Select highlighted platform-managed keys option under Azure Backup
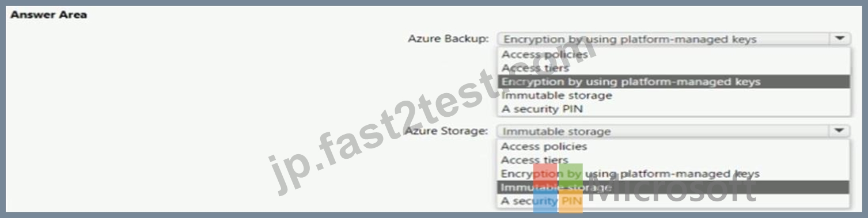Screen dimensions: 868x218 673,82
